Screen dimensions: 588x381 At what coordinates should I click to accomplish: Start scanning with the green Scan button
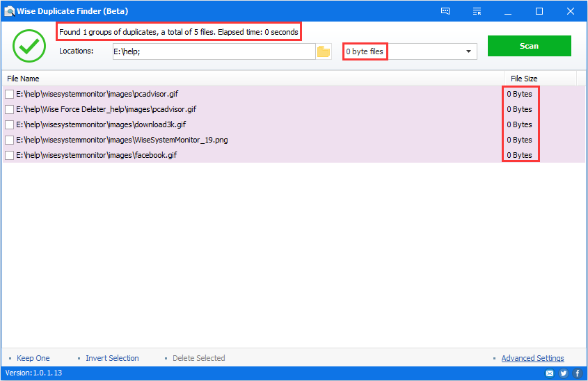(529, 46)
